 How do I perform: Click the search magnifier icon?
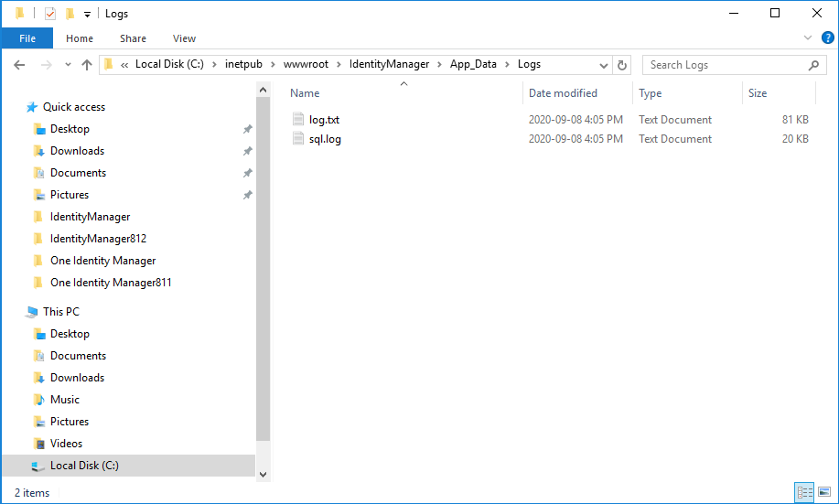point(813,65)
